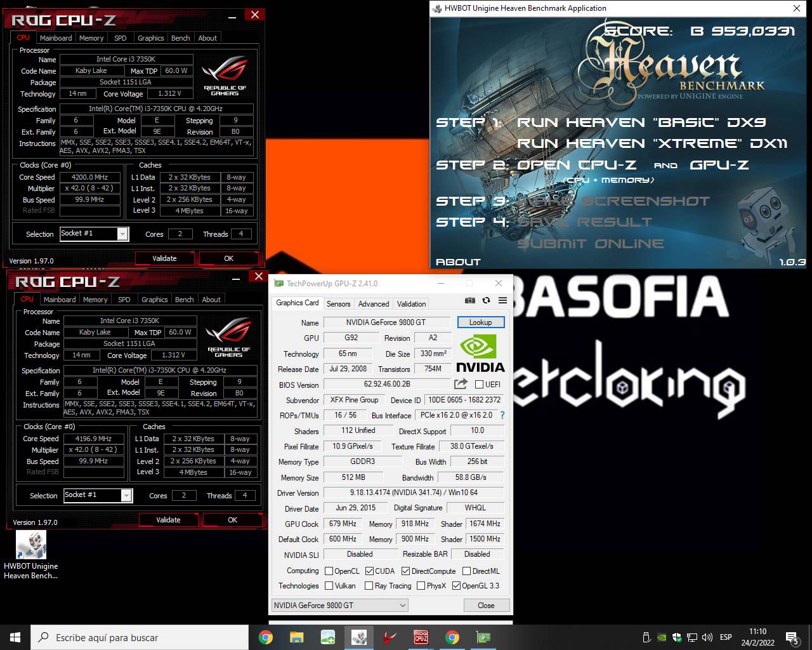The width and height of the screenshot is (812, 650).
Task: Switch to ROG CPU-Z on taskbar
Action: click(x=421, y=637)
